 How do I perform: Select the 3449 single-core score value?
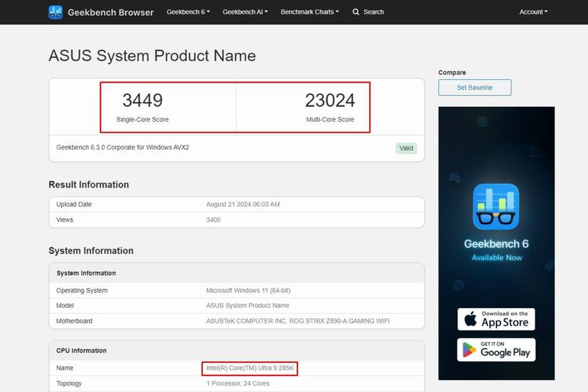click(x=143, y=100)
